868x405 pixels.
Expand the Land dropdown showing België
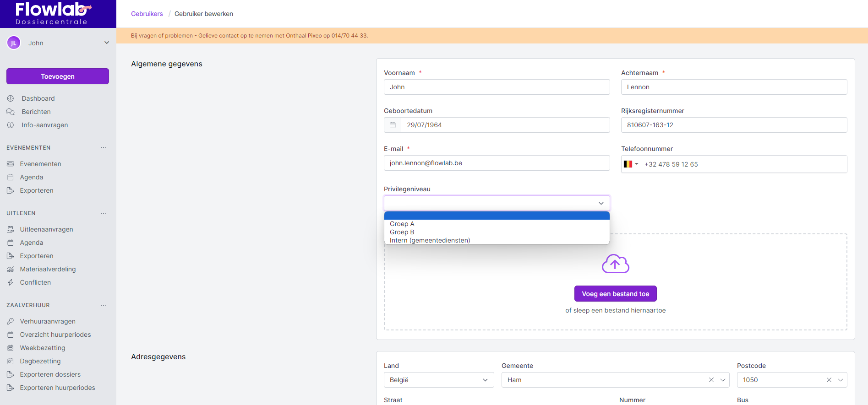click(x=438, y=380)
